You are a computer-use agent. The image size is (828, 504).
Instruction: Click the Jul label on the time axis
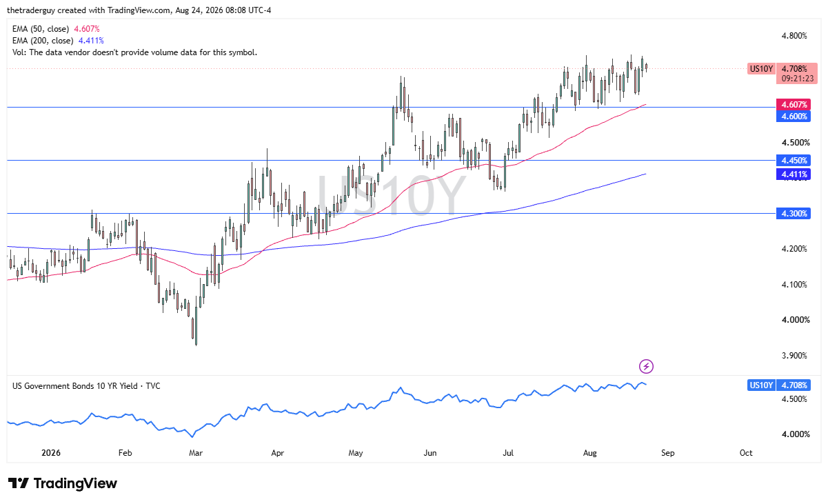pos(509,453)
